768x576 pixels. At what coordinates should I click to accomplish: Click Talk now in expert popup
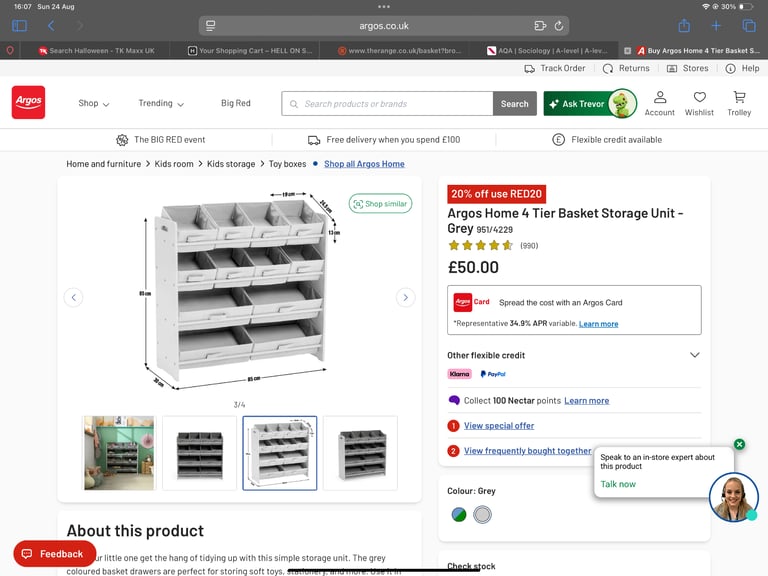[618, 484]
